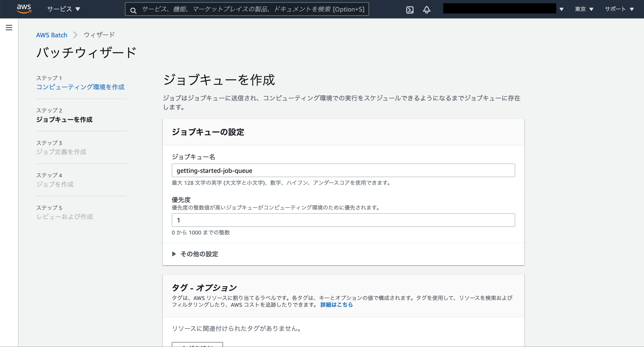
Task: Click the text リソースに関連付けられたタグがありません。
Action: [237, 328]
